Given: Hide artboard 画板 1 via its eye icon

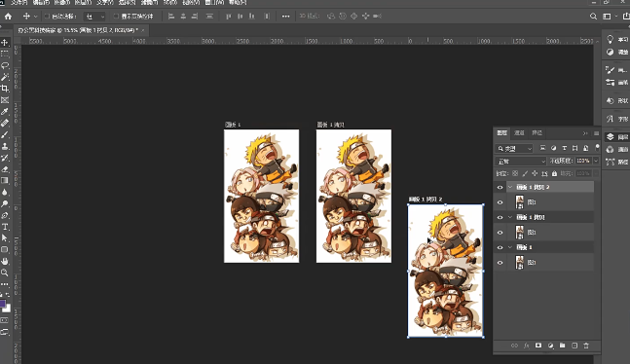Looking at the screenshot, I should tap(500, 247).
